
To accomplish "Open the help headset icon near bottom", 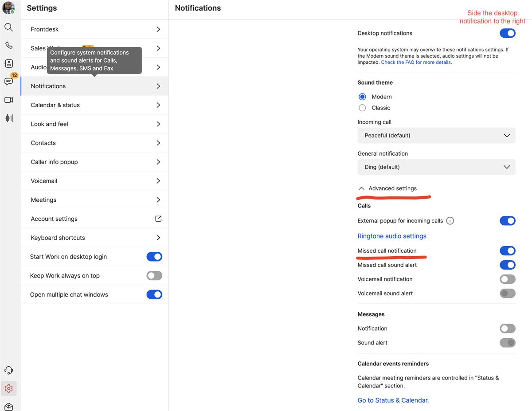I will (x=8, y=370).
